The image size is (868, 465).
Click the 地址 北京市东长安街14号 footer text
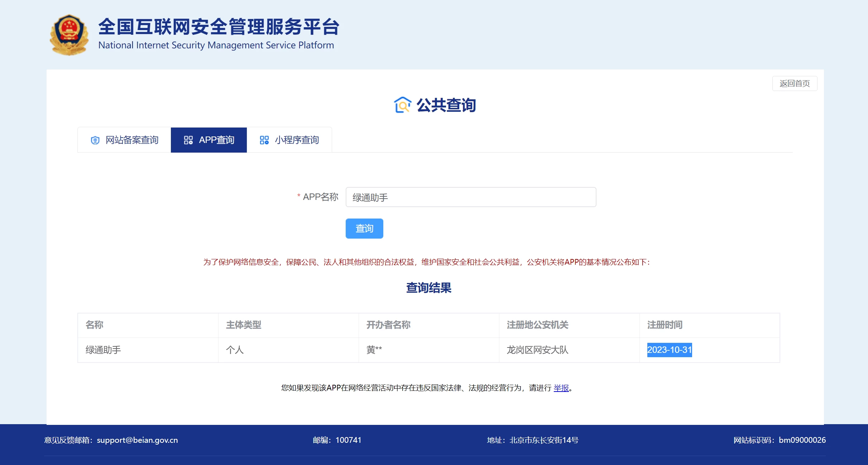[533, 440]
